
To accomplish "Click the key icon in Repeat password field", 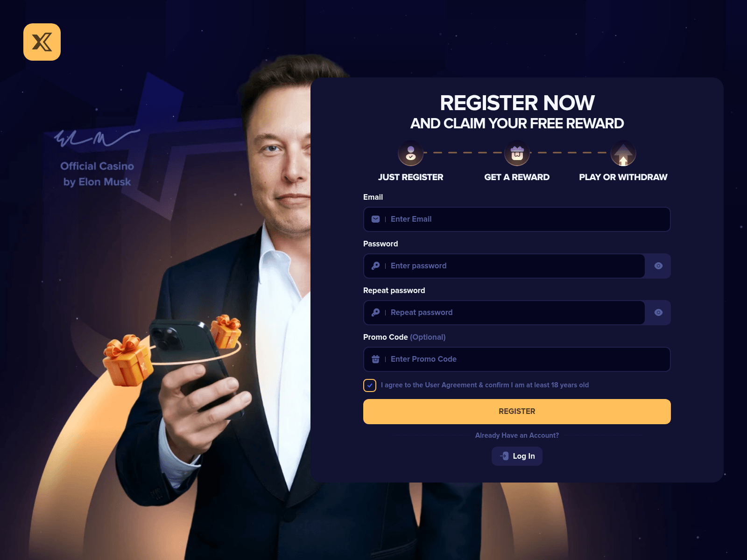I will pos(375,313).
